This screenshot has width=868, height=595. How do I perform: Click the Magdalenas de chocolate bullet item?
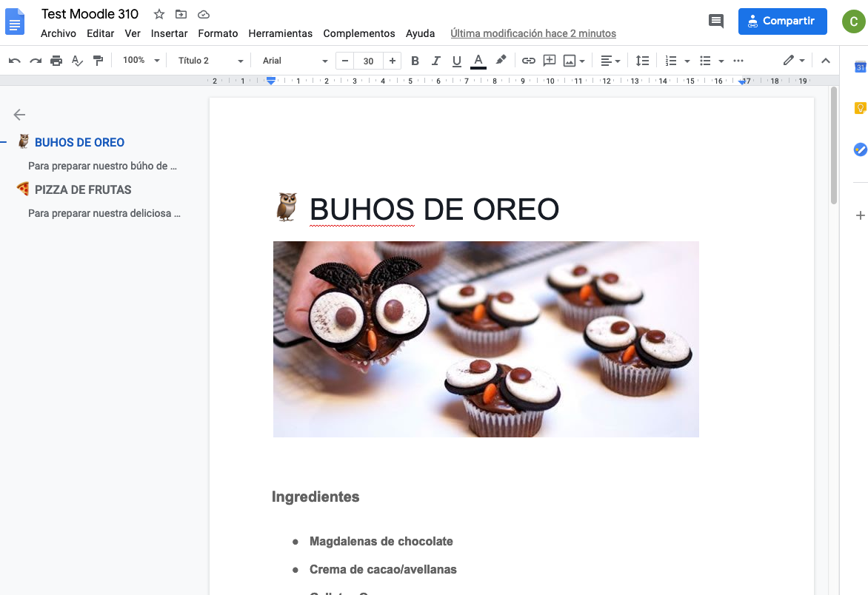381,542
